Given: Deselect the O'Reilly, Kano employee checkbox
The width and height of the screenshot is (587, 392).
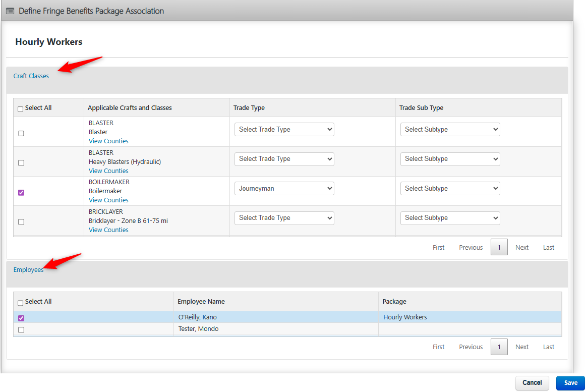Looking at the screenshot, I should click(x=21, y=318).
